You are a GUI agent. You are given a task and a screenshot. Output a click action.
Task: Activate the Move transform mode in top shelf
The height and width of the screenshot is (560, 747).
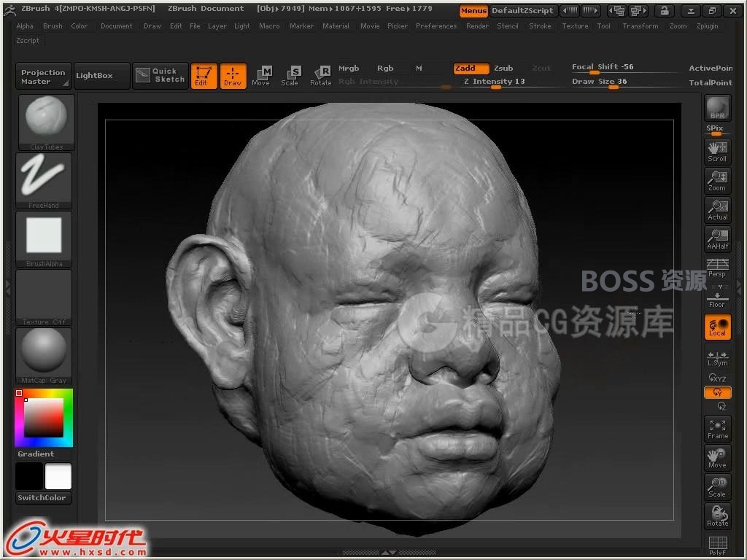[x=261, y=76]
